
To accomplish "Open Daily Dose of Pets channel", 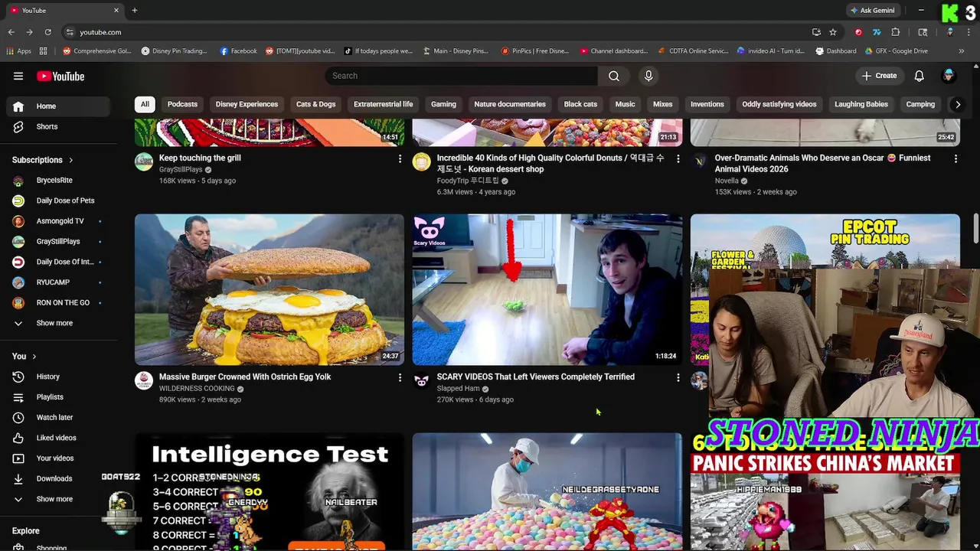I will point(58,201).
